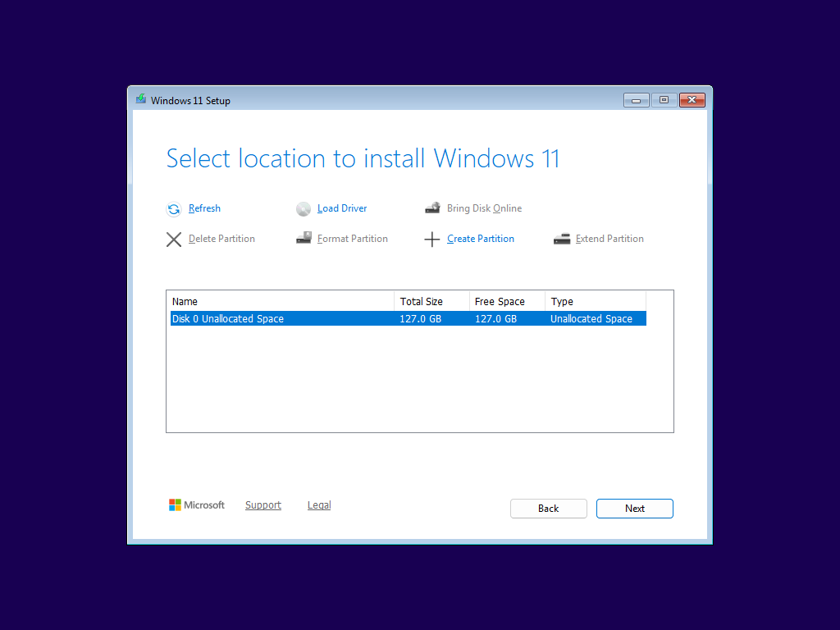Image resolution: width=840 pixels, height=630 pixels.
Task: Click the Delete Partition label
Action: point(221,239)
